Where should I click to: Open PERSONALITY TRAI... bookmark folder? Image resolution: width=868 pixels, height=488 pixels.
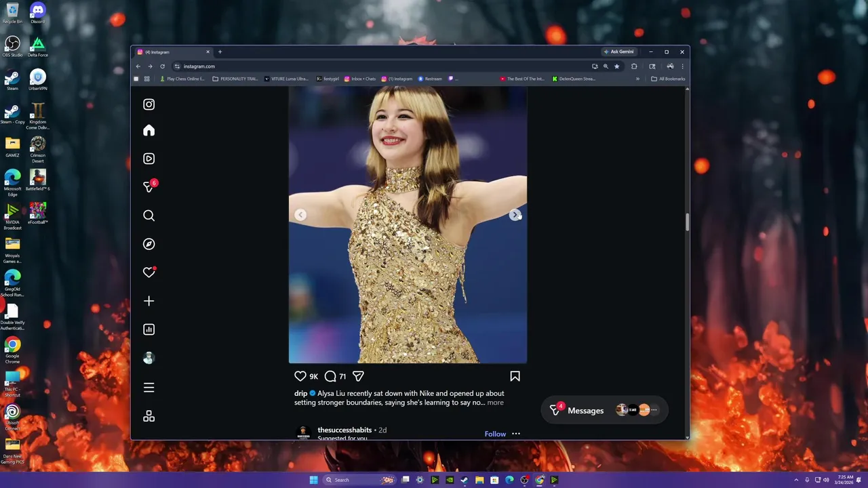235,79
